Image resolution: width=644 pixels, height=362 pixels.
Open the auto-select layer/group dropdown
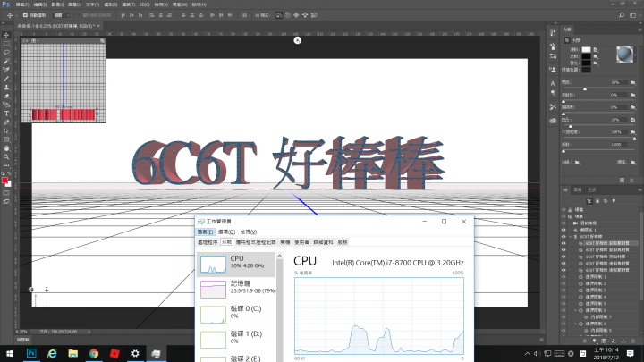point(62,15)
